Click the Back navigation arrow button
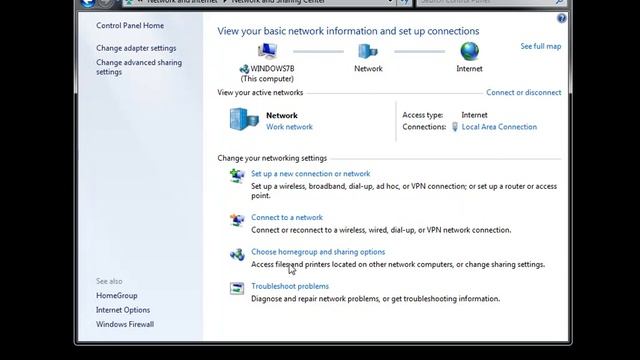The width and height of the screenshot is (640, 360). point(87,3)
